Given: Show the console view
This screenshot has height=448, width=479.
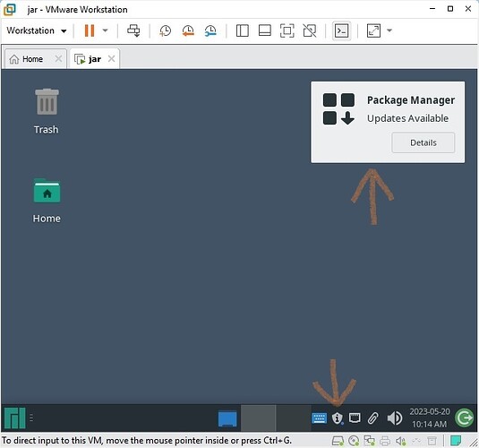Looking at the screenshot, I should point(341,30).
